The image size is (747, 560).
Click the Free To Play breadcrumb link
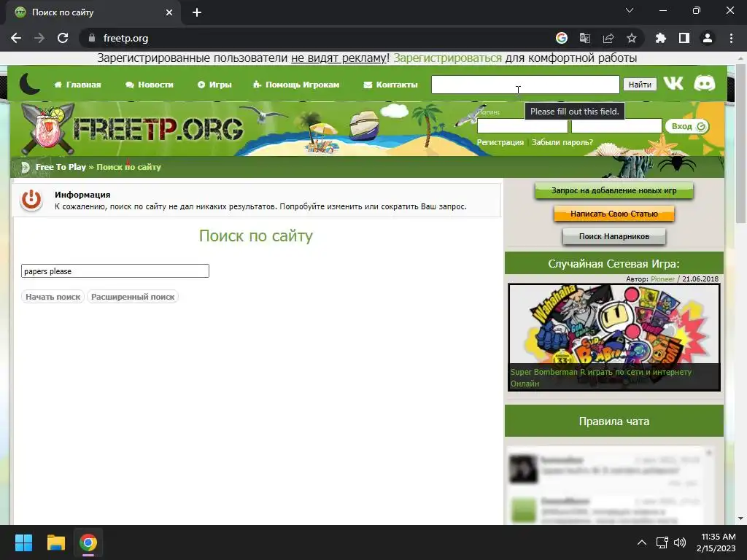(x=61, y=167)
